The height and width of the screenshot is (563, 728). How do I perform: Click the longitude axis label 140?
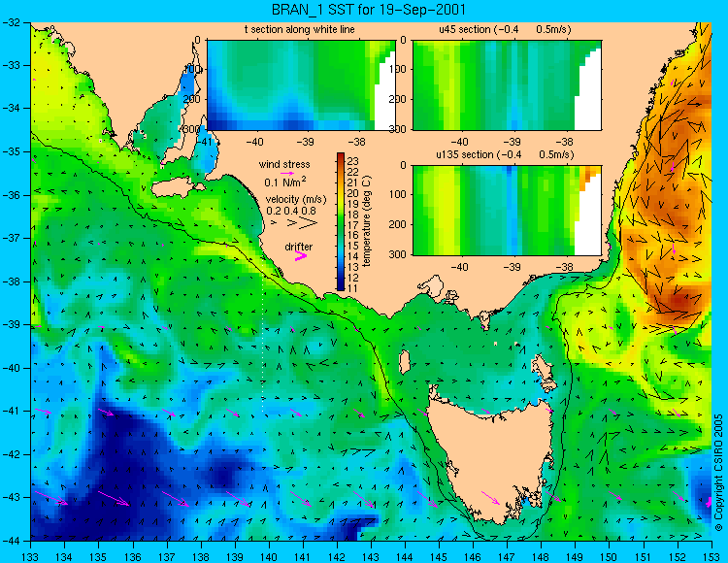click(269, 557)
